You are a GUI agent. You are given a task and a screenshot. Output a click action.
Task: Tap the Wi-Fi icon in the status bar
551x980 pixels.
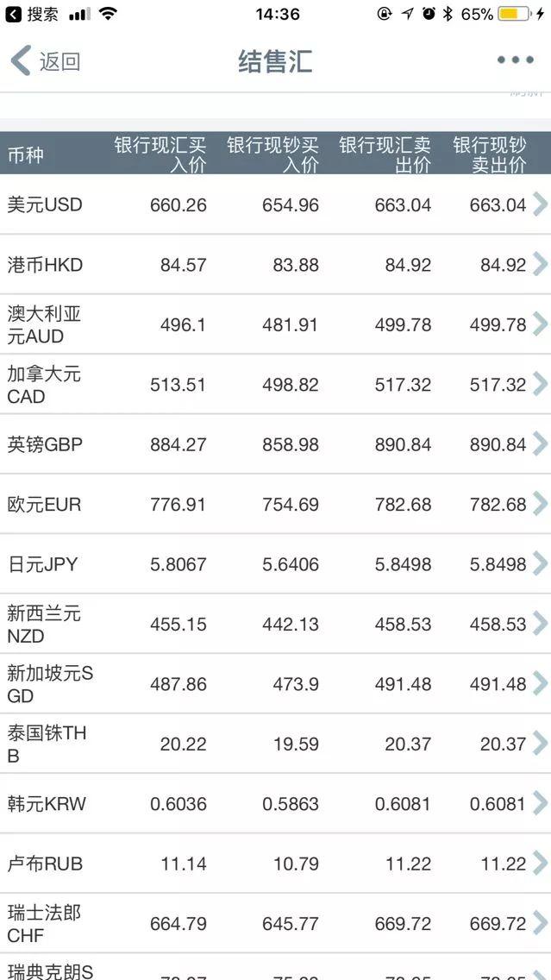[x=108, y=14]
